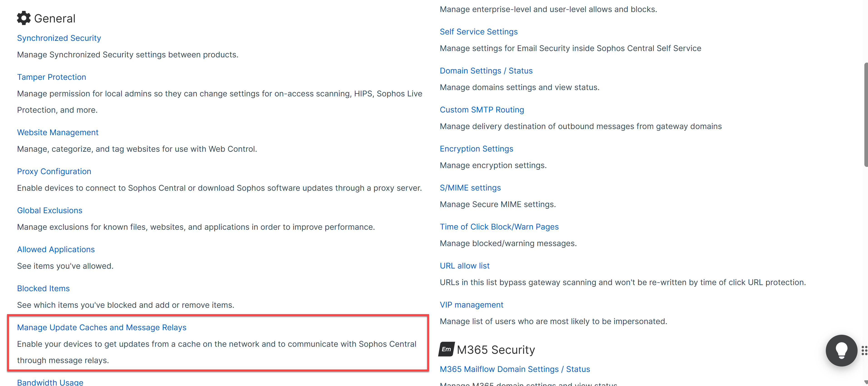Screen dimensions: 868x386
Task: Open the VIP management link
Action: 471,305
